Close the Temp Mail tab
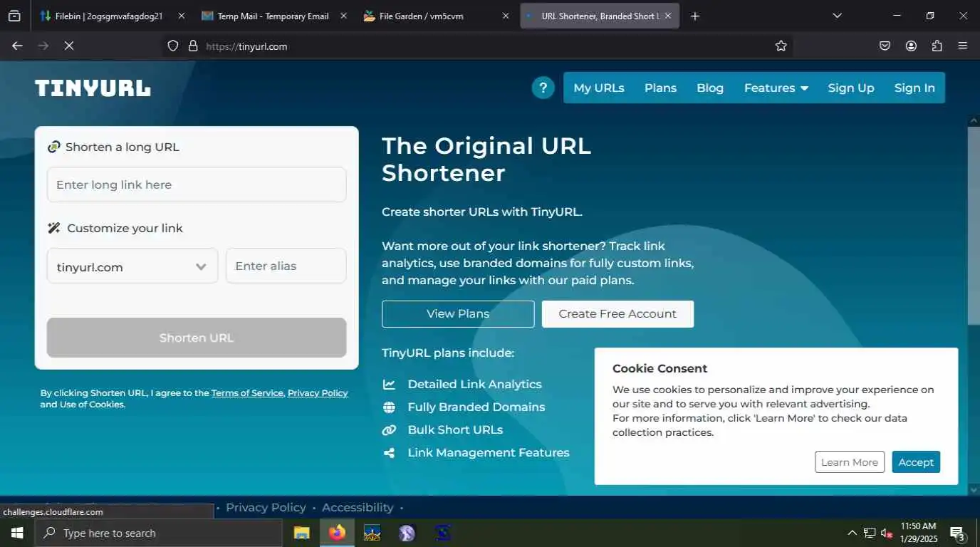This screenshot has width=980, height=547. click(x=344, y=16)
